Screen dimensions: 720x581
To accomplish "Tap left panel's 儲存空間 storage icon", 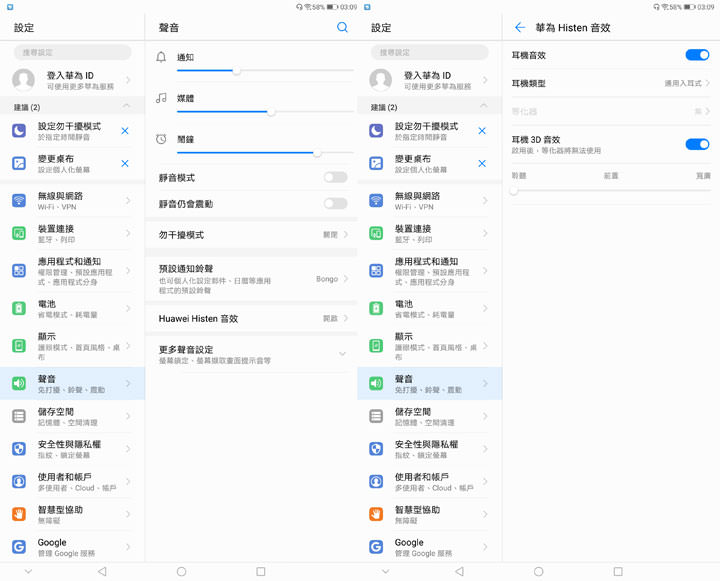I will tap(19, 416).
